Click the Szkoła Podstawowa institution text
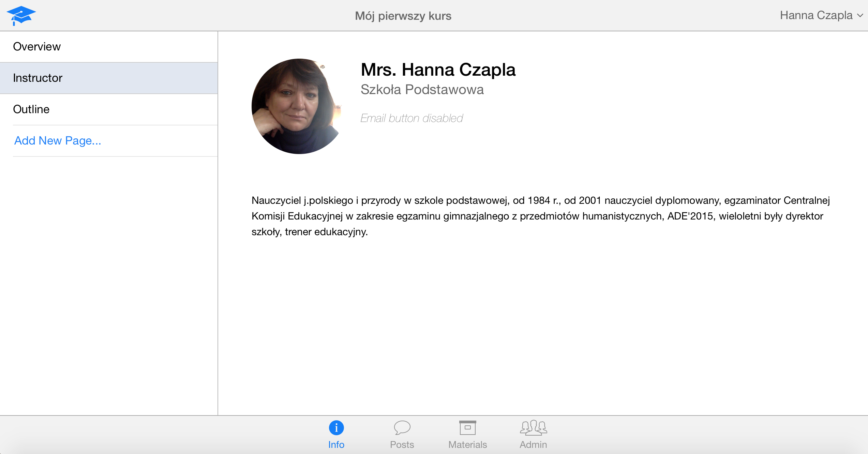This screenshot has width=868, height=454. [422, 90]
